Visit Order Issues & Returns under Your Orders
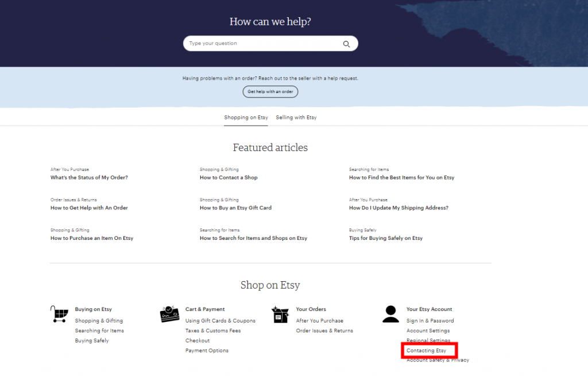588x381 pixels. (324, 331)
